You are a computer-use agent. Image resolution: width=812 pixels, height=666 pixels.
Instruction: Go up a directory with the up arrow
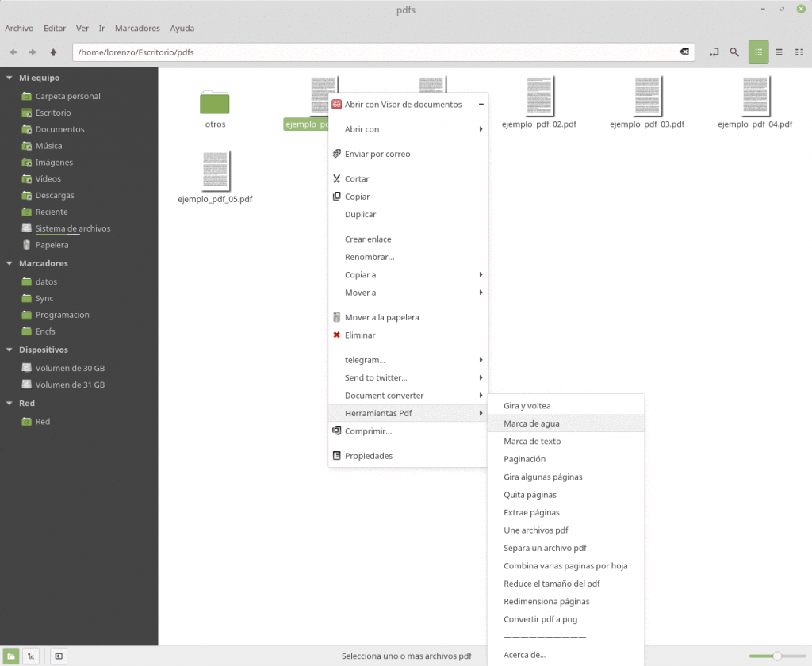(x=53, y=52)
